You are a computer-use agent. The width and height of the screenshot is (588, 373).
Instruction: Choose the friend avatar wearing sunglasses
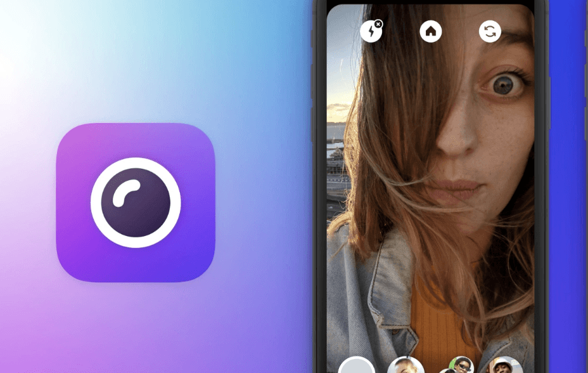[461, 365]
